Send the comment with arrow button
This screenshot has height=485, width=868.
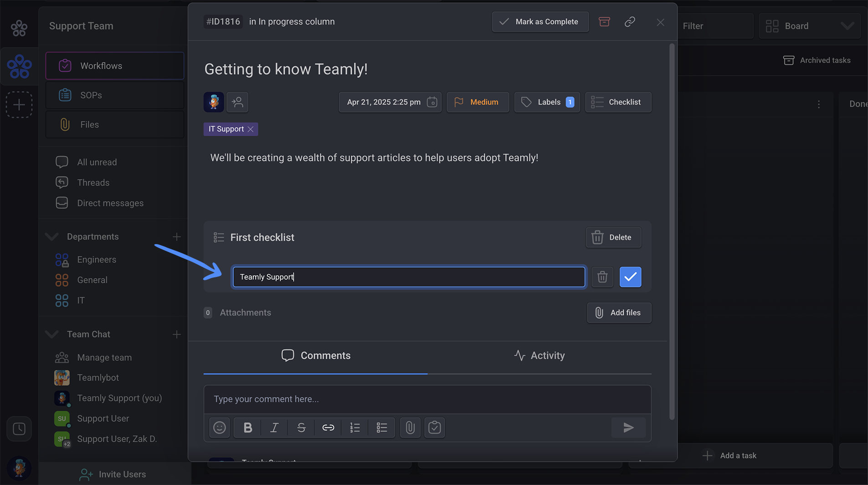629,428
